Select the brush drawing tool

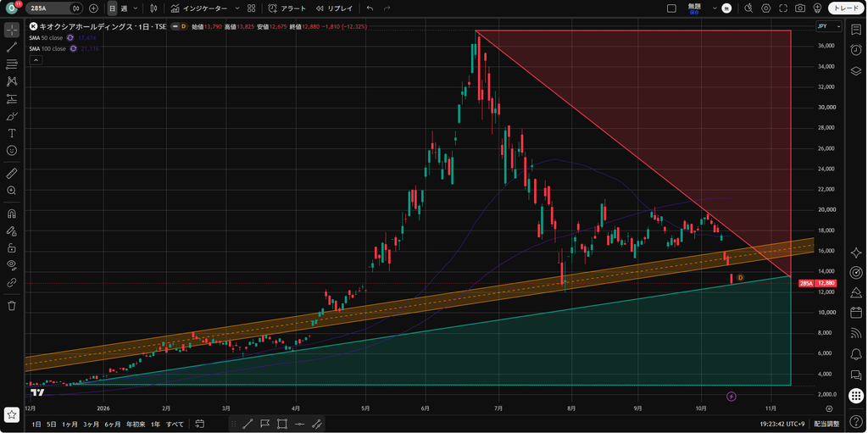12,116
